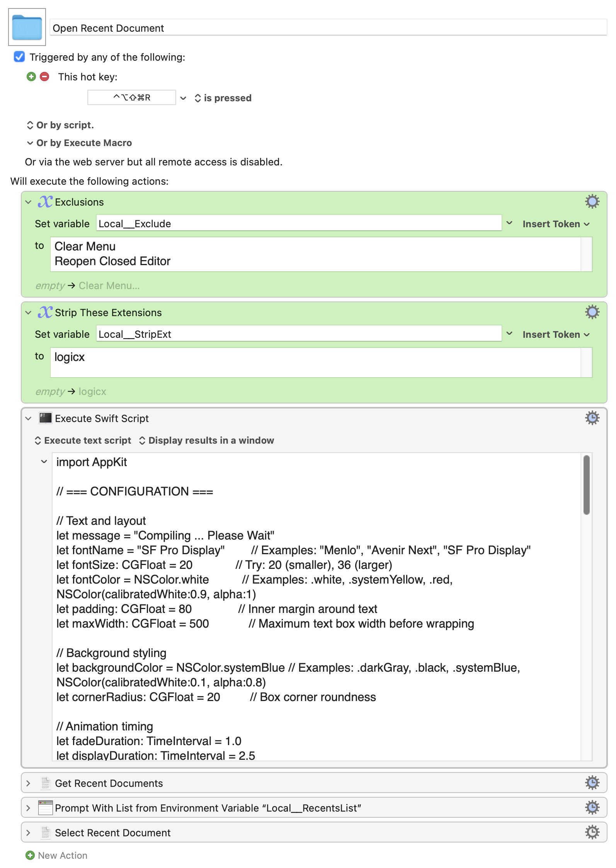Screen dimensions: 616x868
Task: Open Insert Token menu for Local__Exclude
Action: click(x=556, y=224)
